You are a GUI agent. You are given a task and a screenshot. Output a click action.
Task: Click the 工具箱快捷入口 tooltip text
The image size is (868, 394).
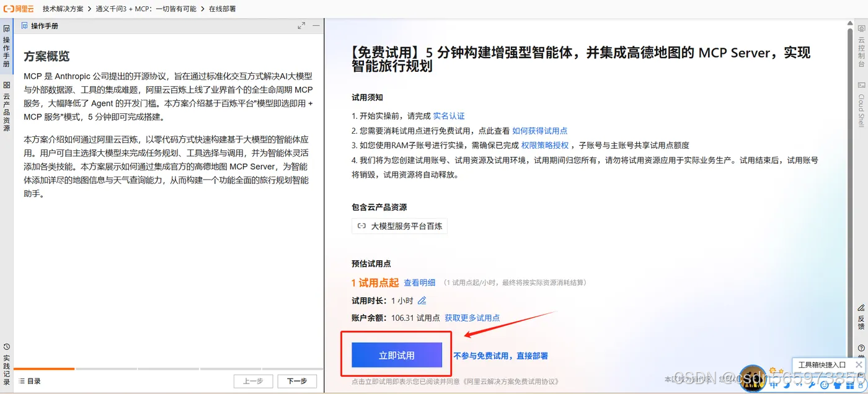(x=822, y=365)
